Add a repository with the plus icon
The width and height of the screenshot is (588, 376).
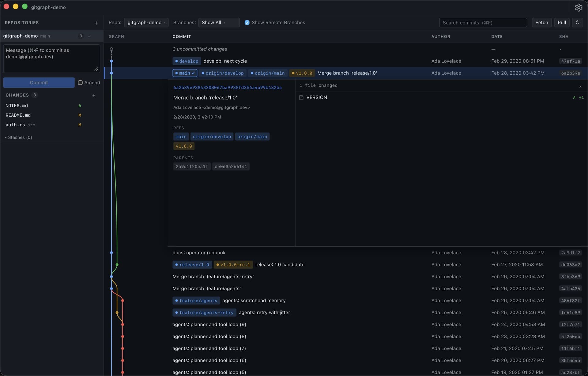[x=96, y=23]
